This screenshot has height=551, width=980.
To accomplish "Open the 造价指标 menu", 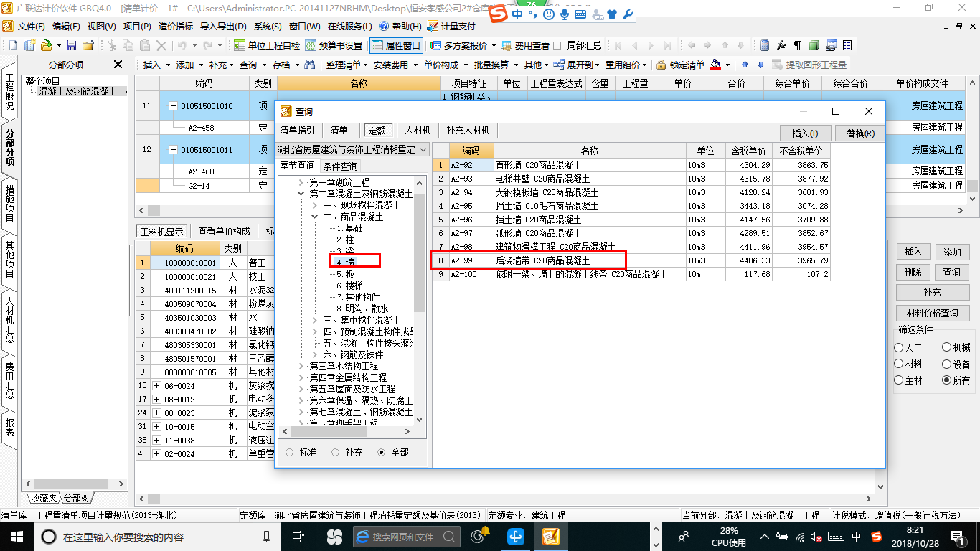I will click(175, 26).
